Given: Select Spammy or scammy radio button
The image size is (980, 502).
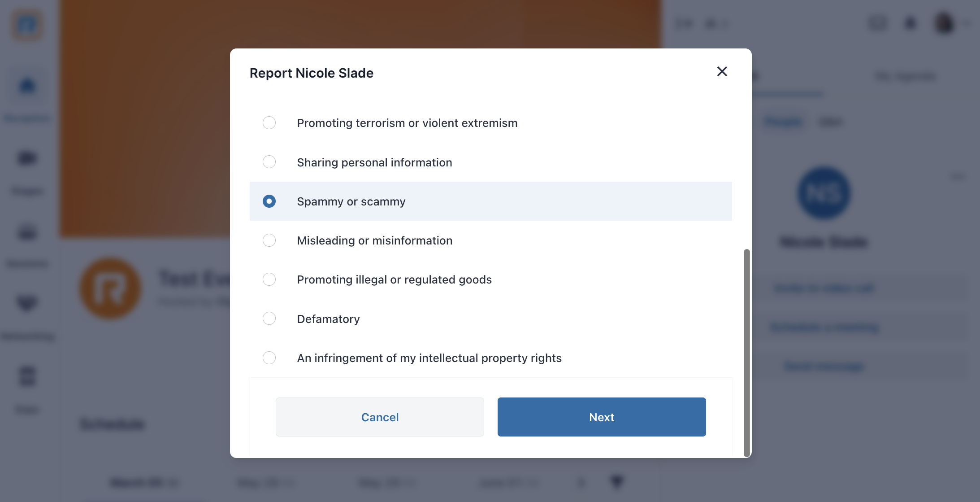Looking at the screenshot, I should pyautogui.click(x=269, y=201).
